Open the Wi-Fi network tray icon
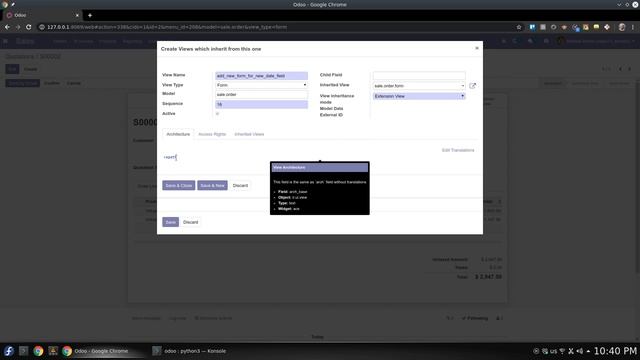 pyautogui.click(x=562, y=351)
